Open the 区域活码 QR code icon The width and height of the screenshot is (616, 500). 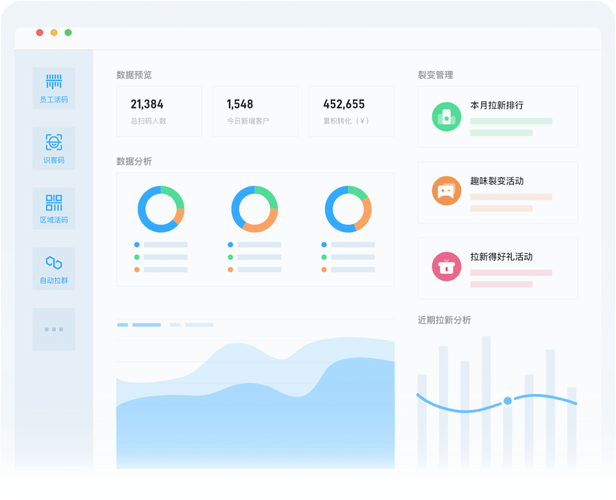(x=54, y=203)
